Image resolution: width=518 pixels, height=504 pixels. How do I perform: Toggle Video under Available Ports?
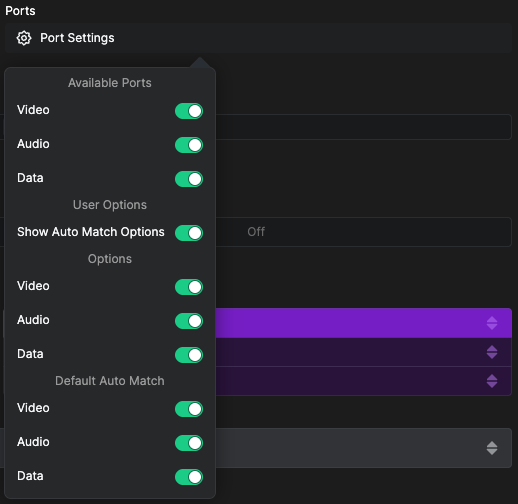(189, 111)
